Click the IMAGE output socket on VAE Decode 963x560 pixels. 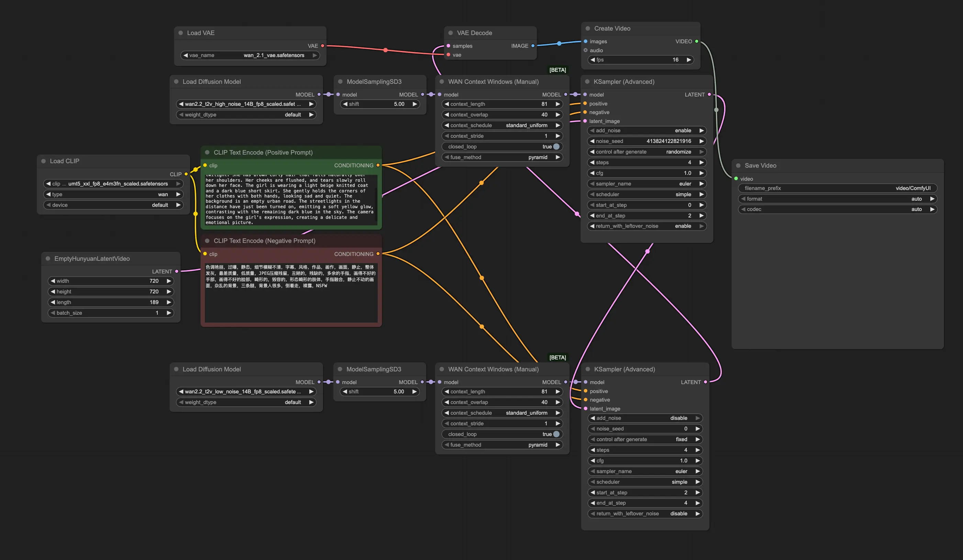point(533,46)
